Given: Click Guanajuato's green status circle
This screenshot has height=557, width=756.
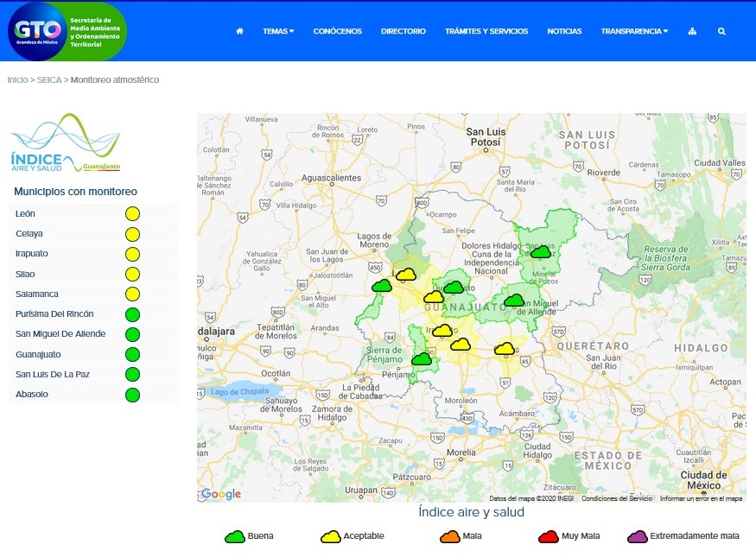Looking at the screenshot, I should tap(132, 355).
